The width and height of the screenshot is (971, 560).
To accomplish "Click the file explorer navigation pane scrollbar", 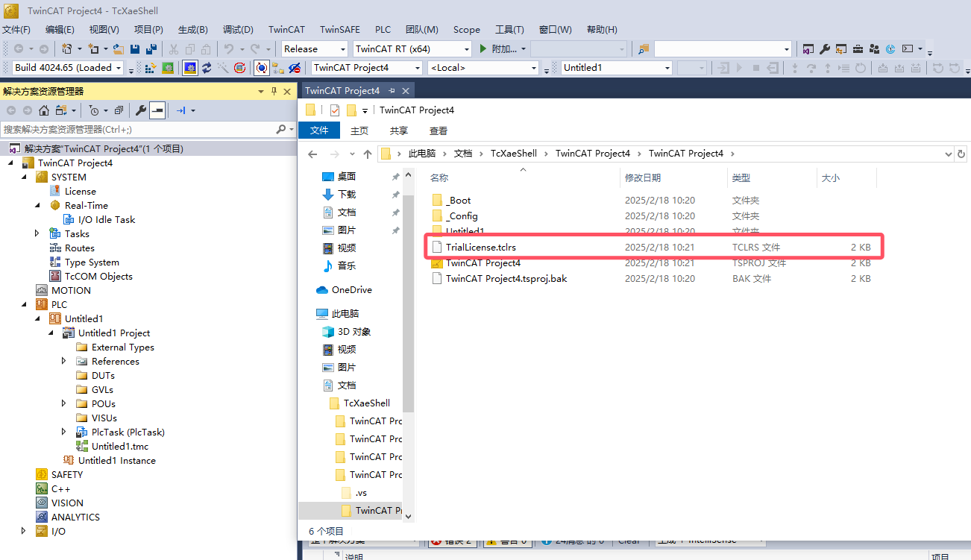I will [x=408, y=298].
